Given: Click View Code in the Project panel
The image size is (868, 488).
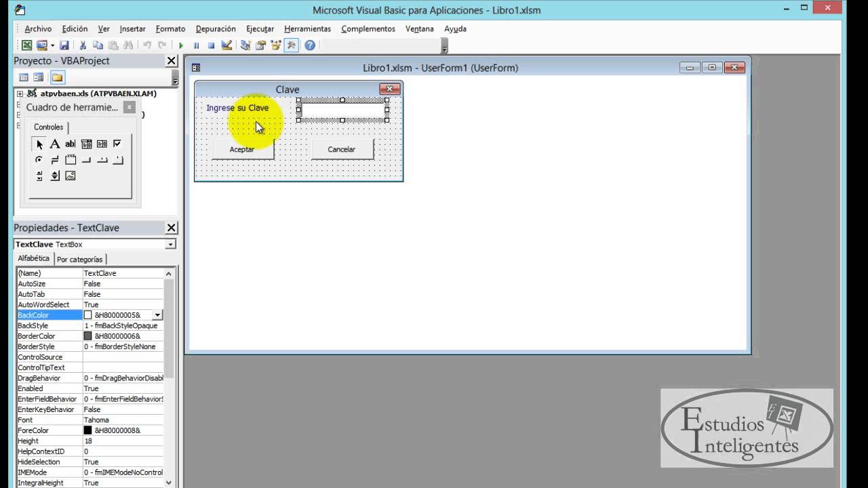Looking at the screenshot, I should [x=24, y=77].
